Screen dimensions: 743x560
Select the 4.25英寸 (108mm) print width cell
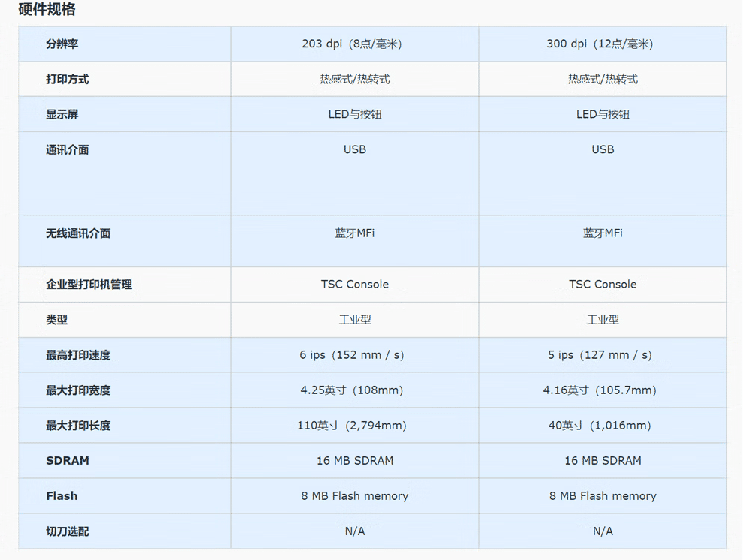click(x=354, y=390)
